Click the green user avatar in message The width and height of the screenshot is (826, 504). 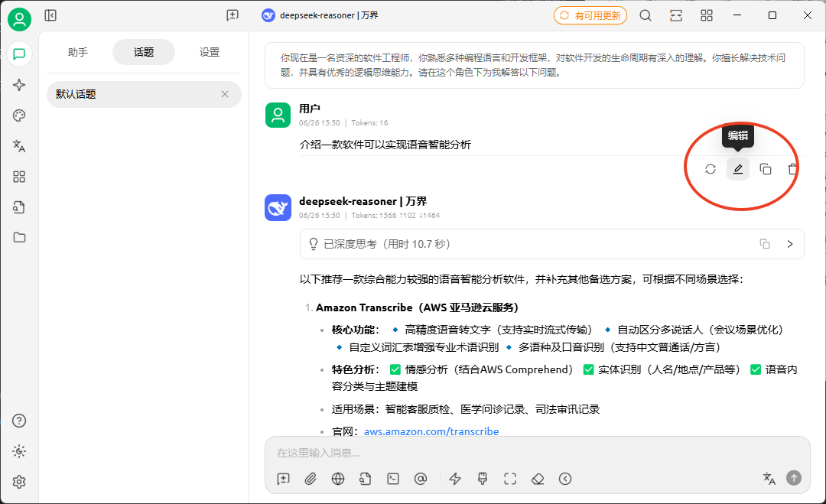278,115
